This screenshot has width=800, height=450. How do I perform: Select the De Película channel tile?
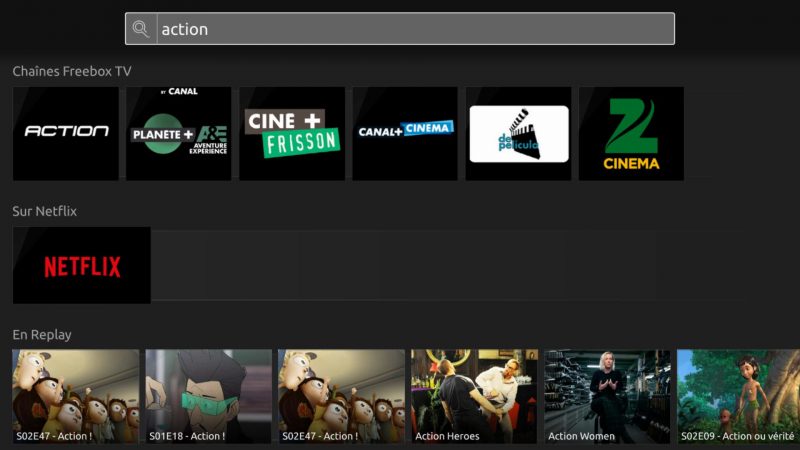[x=518, y=133]
